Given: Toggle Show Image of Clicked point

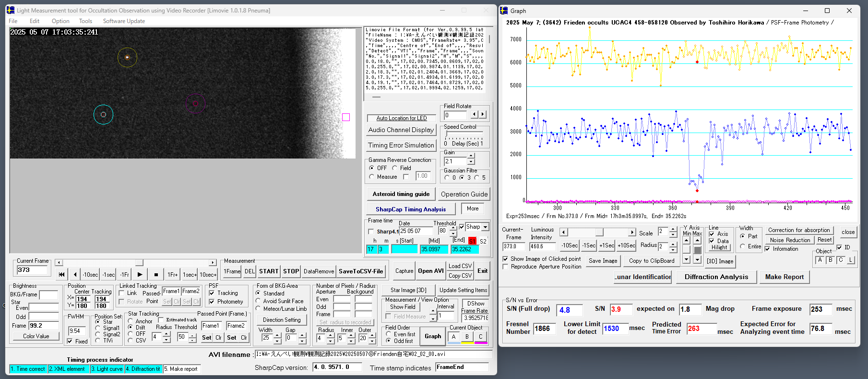Looking at the screenshot, I should pyautogui.click(x=505, y=259).
